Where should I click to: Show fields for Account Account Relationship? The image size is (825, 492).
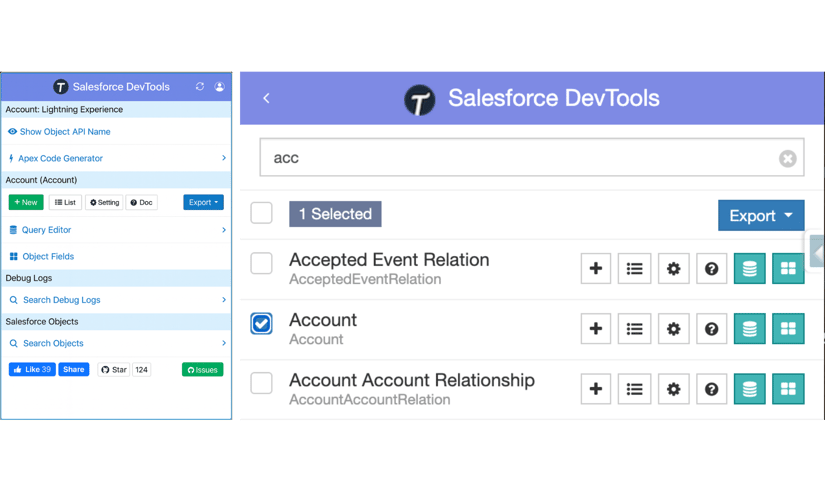pos(788,389)
